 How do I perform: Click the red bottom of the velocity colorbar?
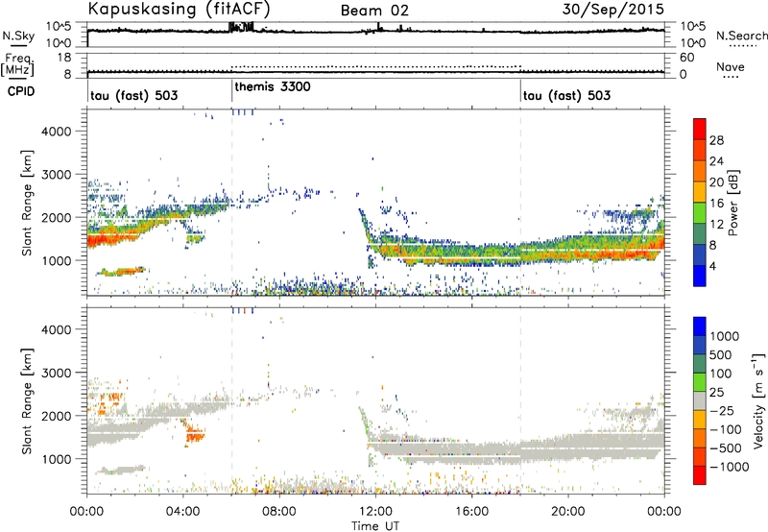(x=700, y=475)
